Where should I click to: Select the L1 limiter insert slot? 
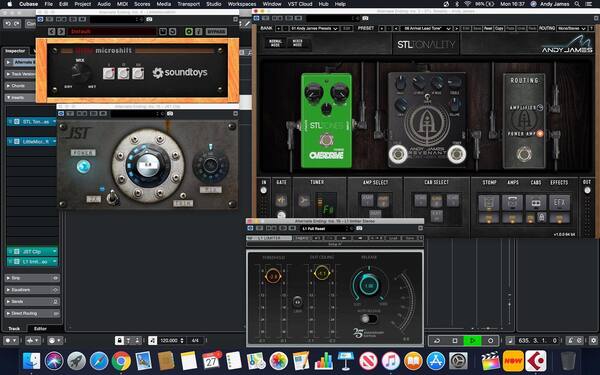click(x=32, y=262)
